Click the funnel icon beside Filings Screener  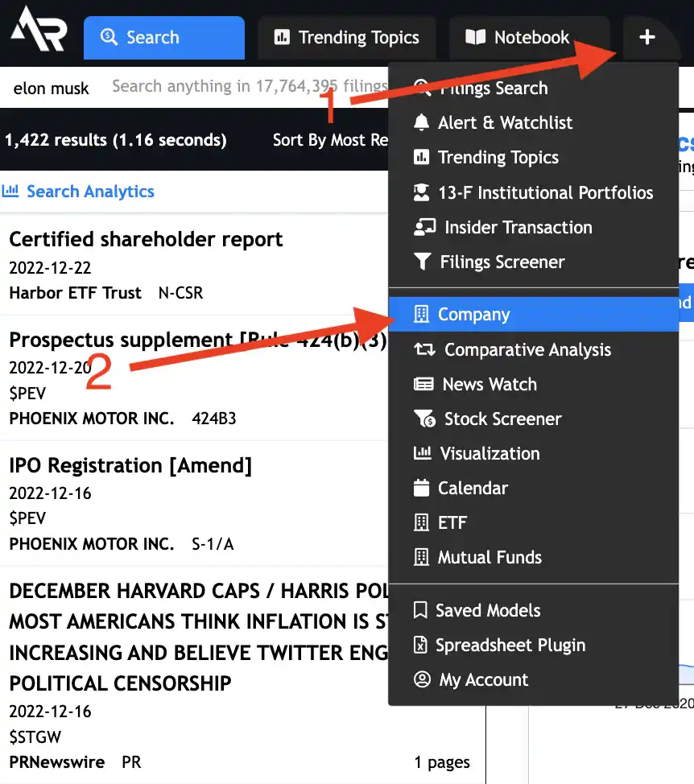coord(422,262)
